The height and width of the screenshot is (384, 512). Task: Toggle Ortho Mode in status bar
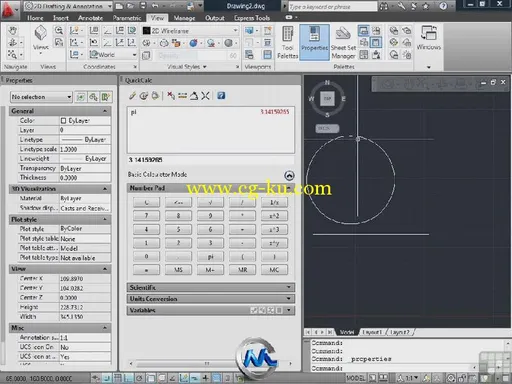pyautogui.click(x=128, y=378)
